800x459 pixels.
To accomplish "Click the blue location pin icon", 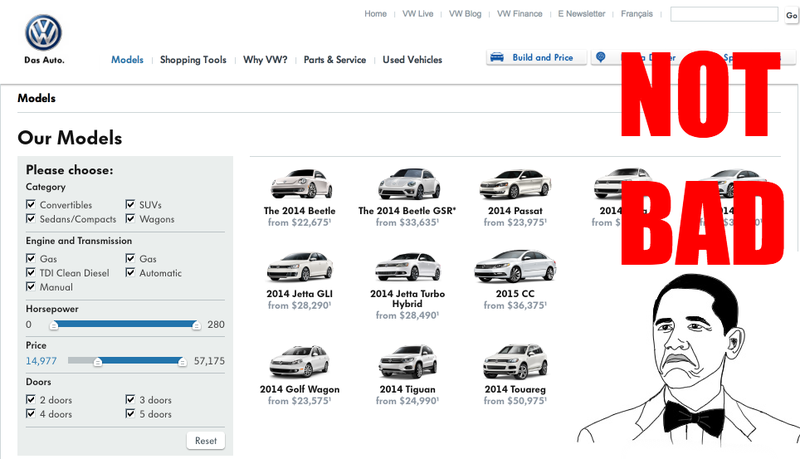I will (x=601, y=57).
